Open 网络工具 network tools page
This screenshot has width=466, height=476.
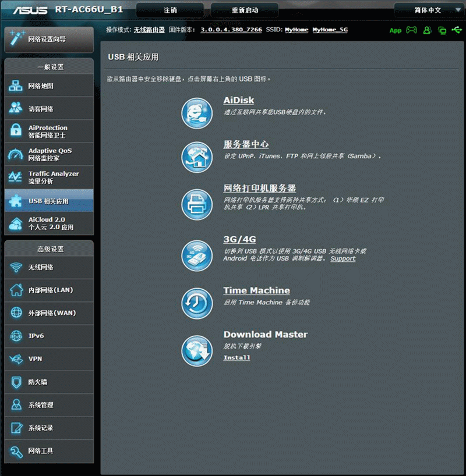click(x=49, y=451)
